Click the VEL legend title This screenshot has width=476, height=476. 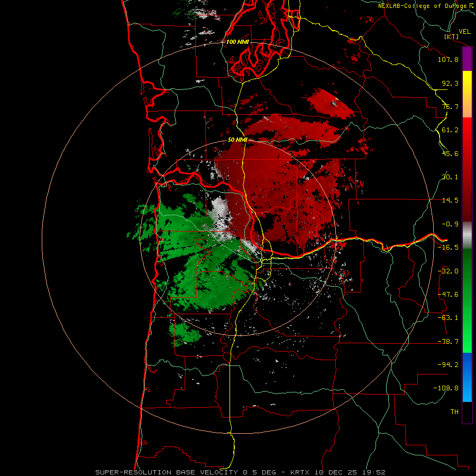(464, 32)
